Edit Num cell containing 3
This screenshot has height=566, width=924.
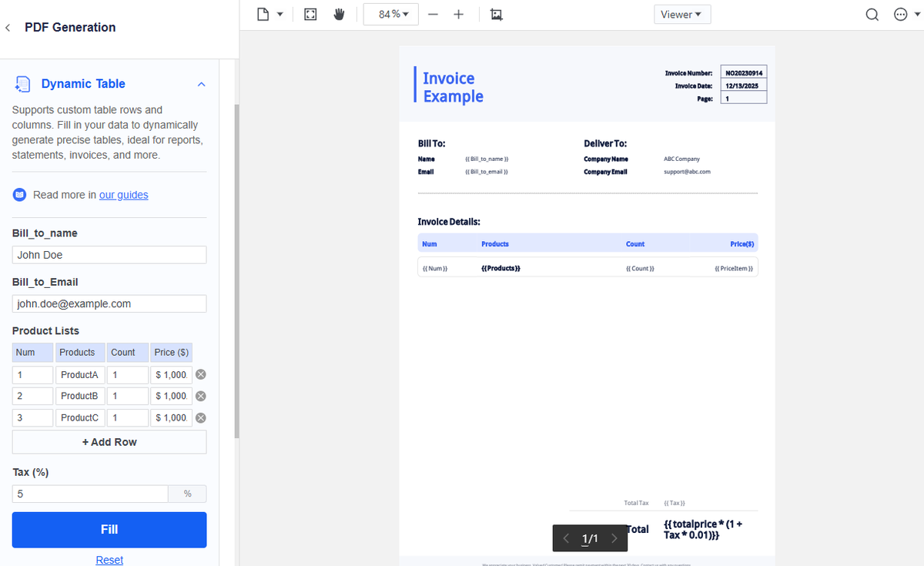[33, 417]
